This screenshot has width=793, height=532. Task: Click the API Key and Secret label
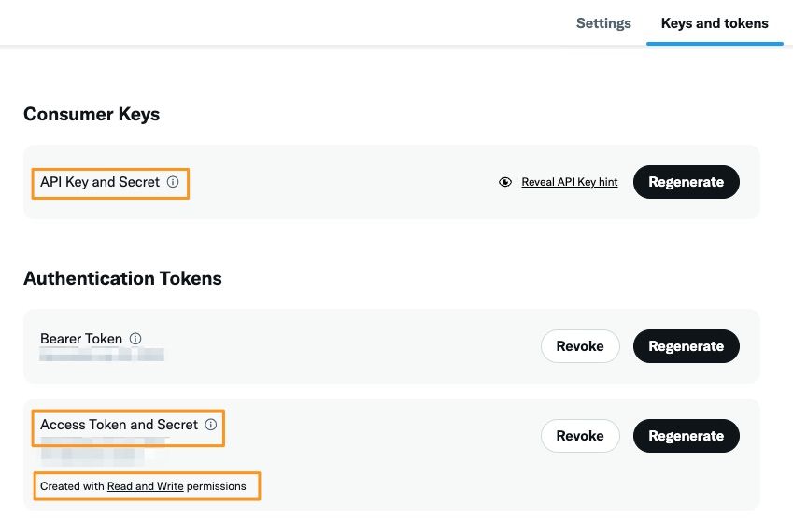pyautogui.click(x=100, y=182)
